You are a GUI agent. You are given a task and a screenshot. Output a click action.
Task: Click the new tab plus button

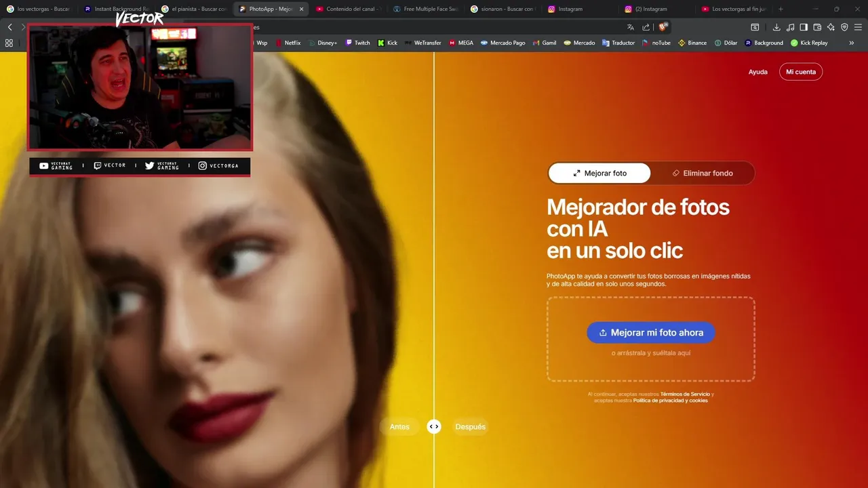coord(781,9)
